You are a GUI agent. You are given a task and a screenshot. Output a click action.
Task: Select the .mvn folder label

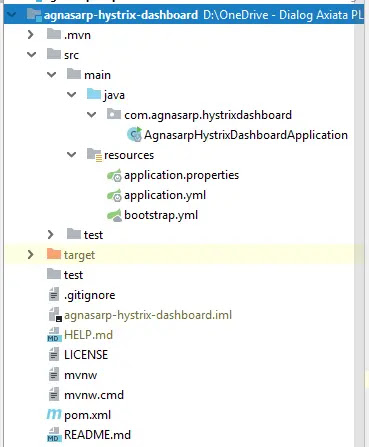(77, 35)
